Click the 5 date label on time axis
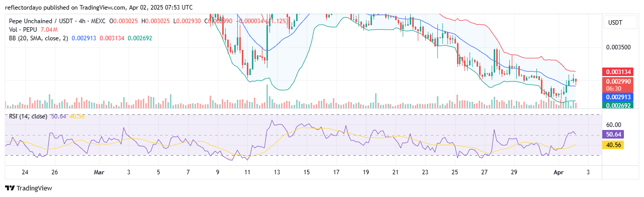The width and height of the screenshot is (644, 197). (158, 172)
